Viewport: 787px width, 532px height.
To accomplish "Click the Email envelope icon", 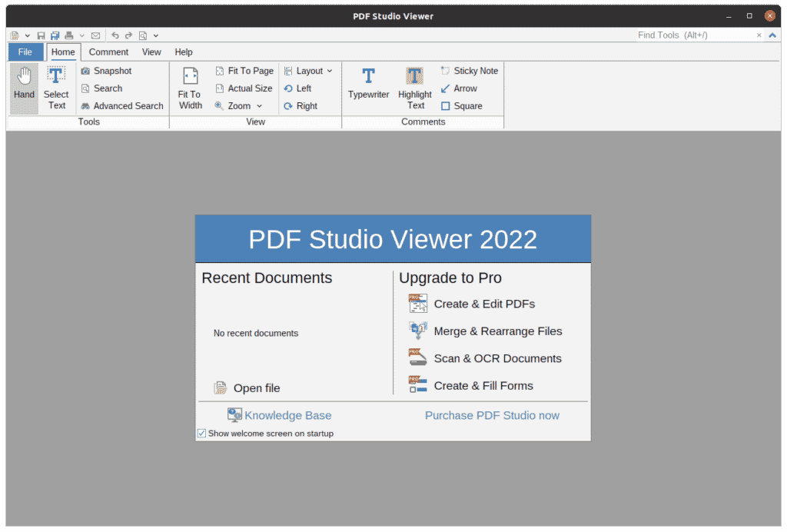I will [95, 35].
